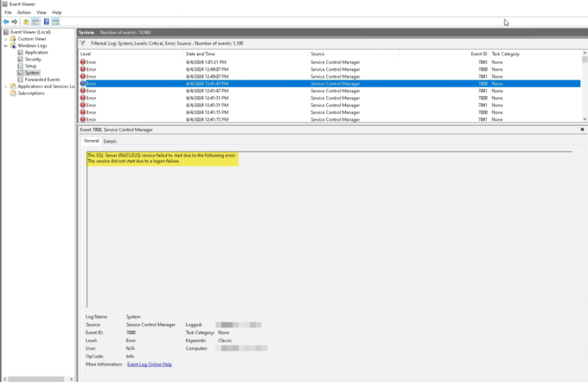
Task: Open the View menu
Action: click(x=41, y=12)
